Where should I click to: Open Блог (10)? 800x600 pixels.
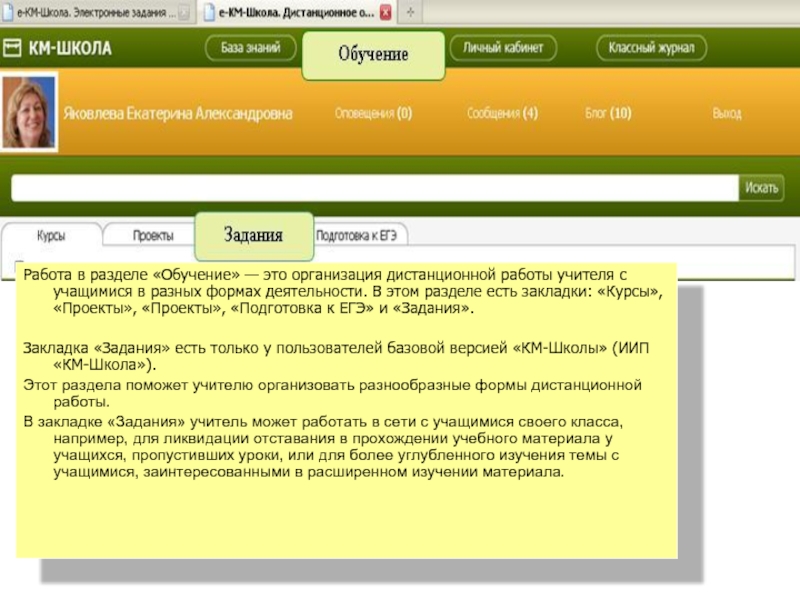(x=608, y=113)
